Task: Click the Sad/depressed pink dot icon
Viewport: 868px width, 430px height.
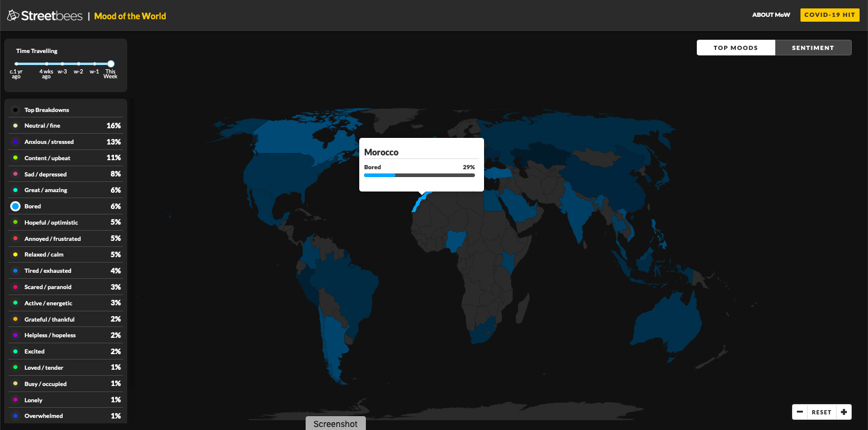Action: click(x=15, y=173)
